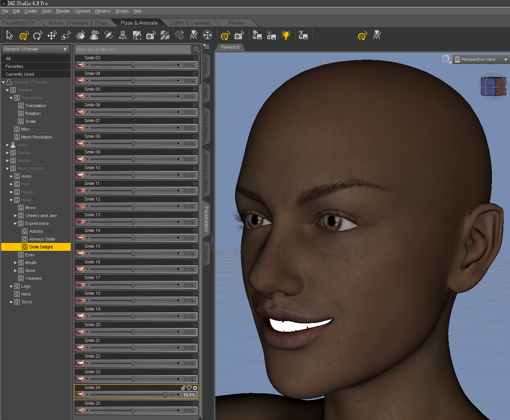
Task: Open the Genesis 3 Female dropdown
Action: click(36, 49)
